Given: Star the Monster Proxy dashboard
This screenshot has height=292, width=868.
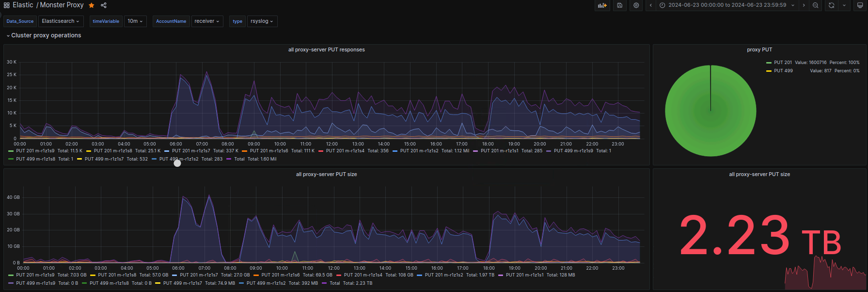Looking at the screenshot, I should 92,5.
